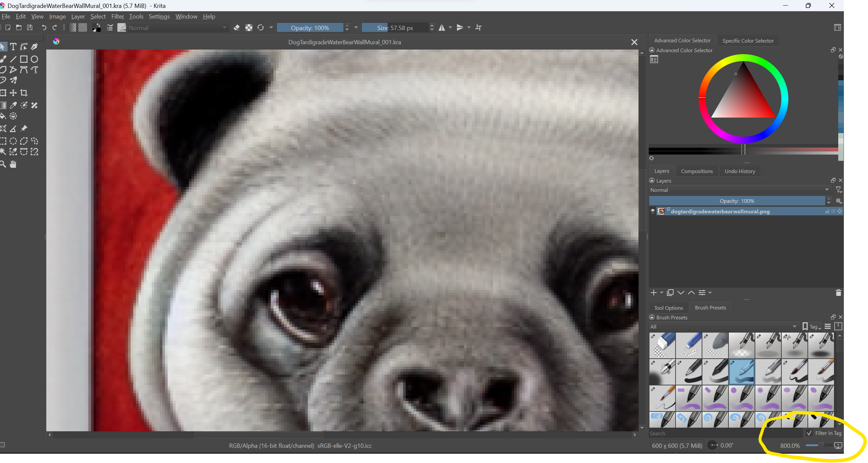868x463 pixels.
Task: Open the toolbar blending mode dropdown
Action: click(x=178, y=28)
